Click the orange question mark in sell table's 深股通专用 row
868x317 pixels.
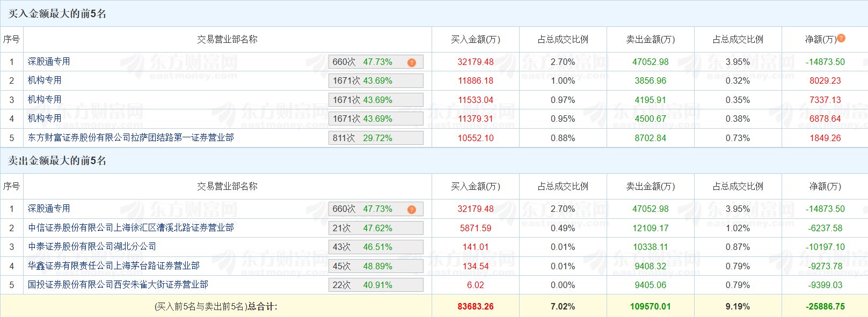(411, 210)
